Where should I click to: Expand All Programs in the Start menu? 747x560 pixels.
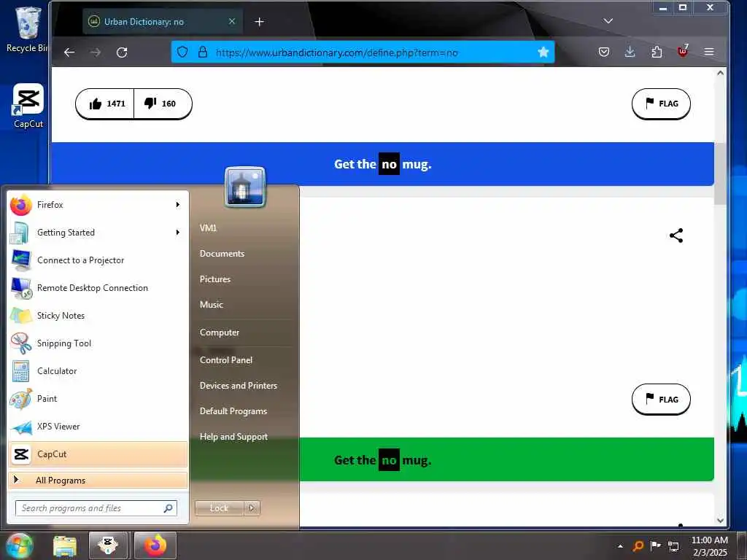(x=98, y=480)
